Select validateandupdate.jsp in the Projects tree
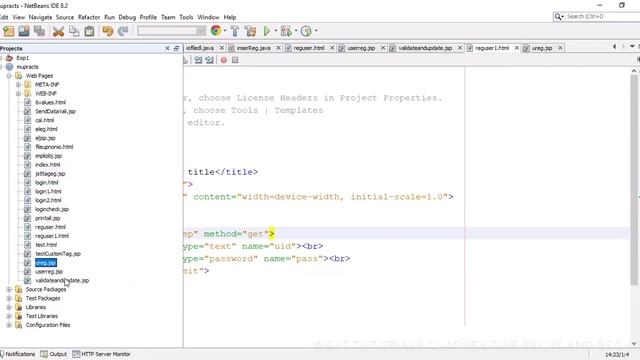This screenshot has width=640, height=360. tap(62, 281)
